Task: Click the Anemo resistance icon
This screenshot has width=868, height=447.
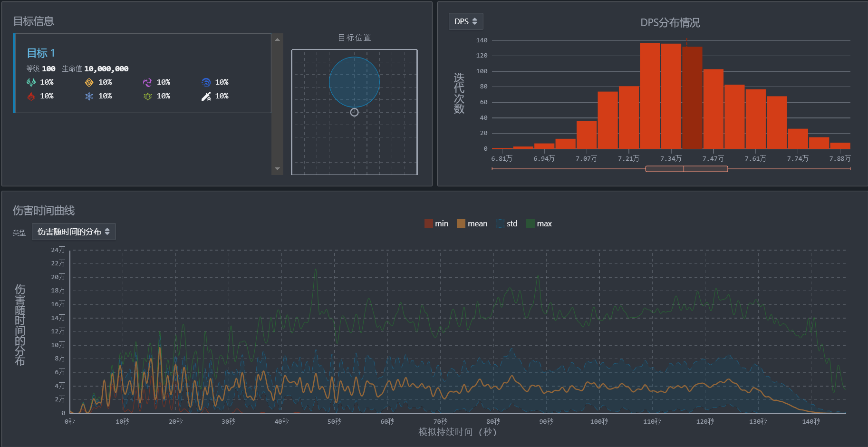Action: pyautogui.click(x=31, y=82)
